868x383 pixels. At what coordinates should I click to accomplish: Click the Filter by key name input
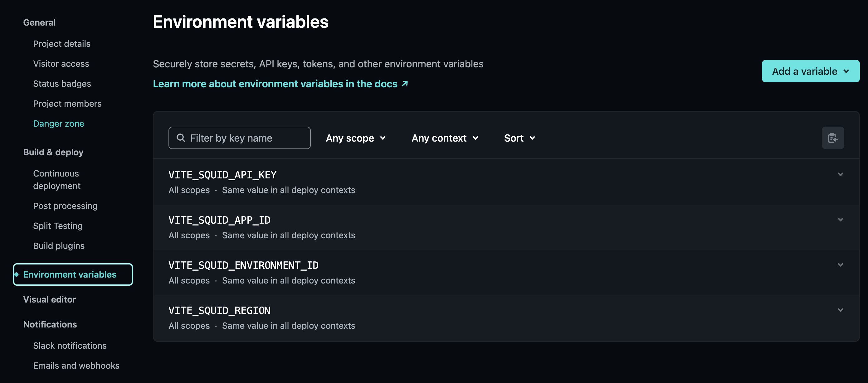point(239,138)
